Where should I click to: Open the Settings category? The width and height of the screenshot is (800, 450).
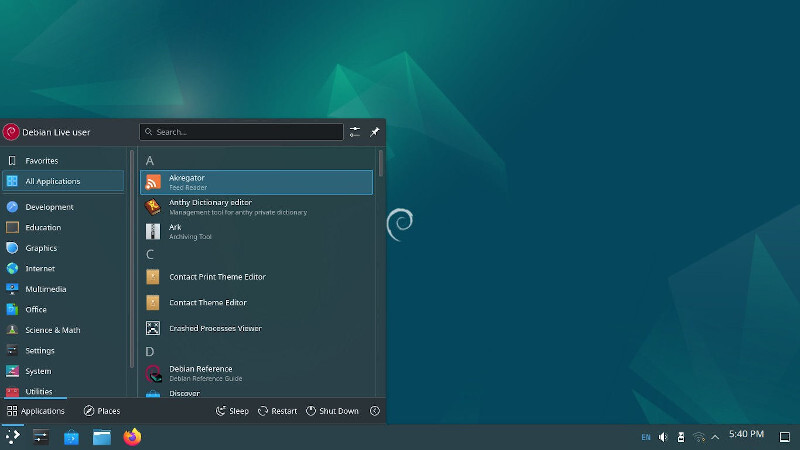[63, 350]
